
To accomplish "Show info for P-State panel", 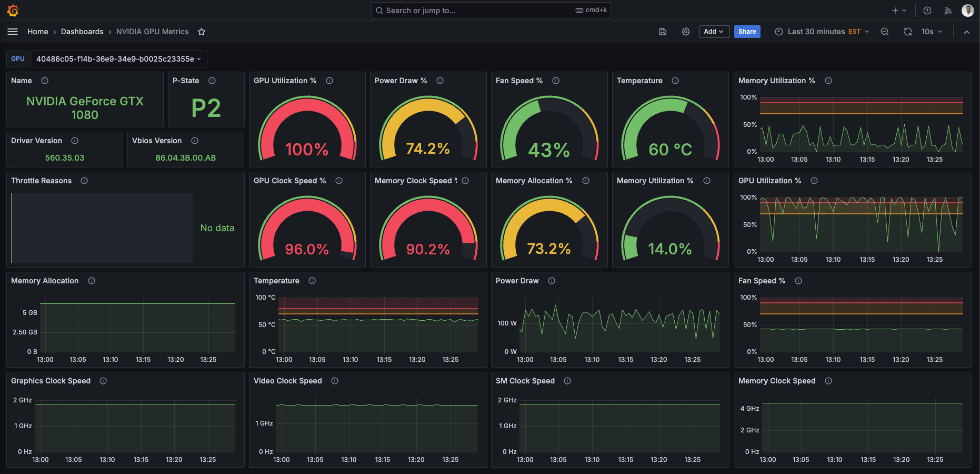I will point(212,81).
